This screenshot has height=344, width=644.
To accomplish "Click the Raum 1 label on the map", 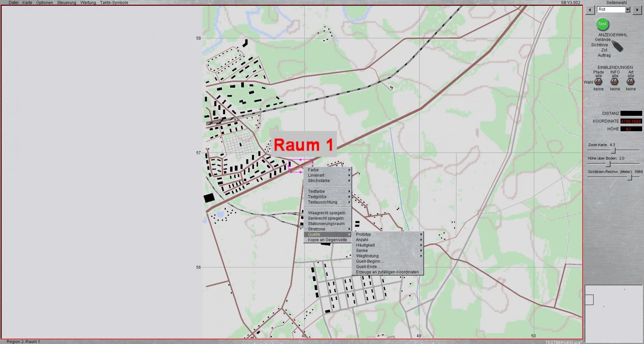I will pyautogui.click(x=303, y=145).
